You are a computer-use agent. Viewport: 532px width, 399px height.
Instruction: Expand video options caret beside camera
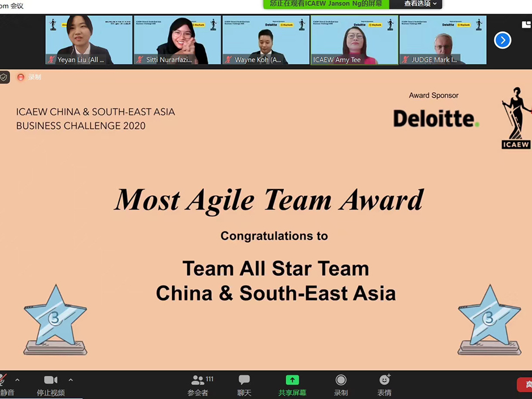[x=71, y=380]
